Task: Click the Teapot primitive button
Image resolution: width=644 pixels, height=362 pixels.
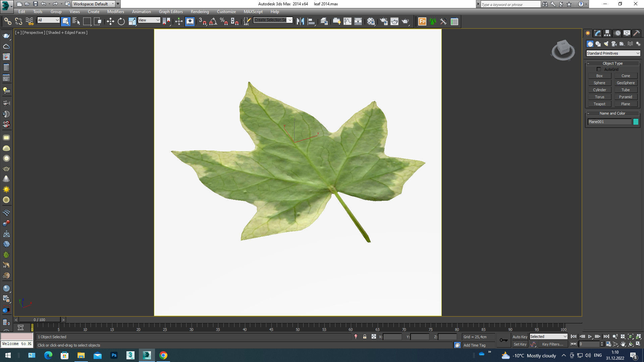Action: (x=599, y=104)
